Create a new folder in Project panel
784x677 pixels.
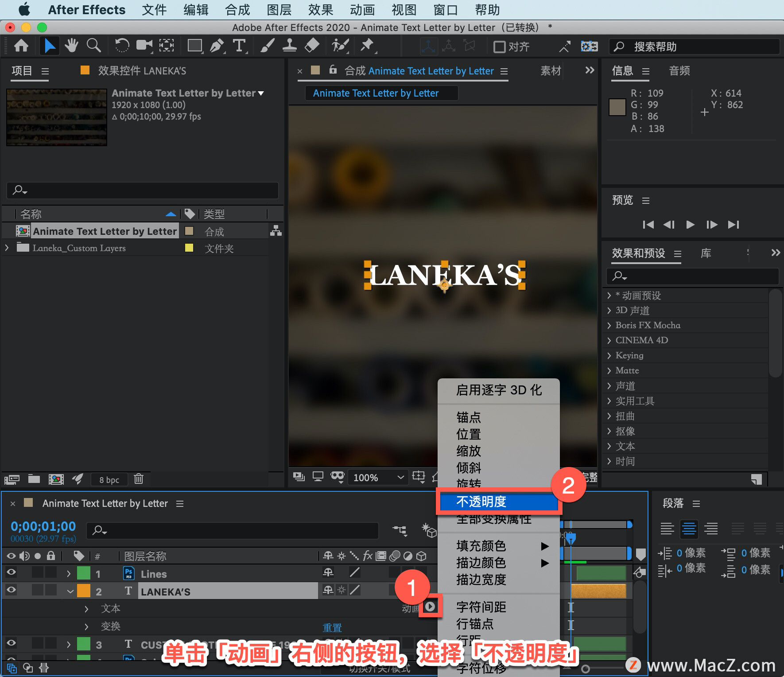tap(34, 479)
